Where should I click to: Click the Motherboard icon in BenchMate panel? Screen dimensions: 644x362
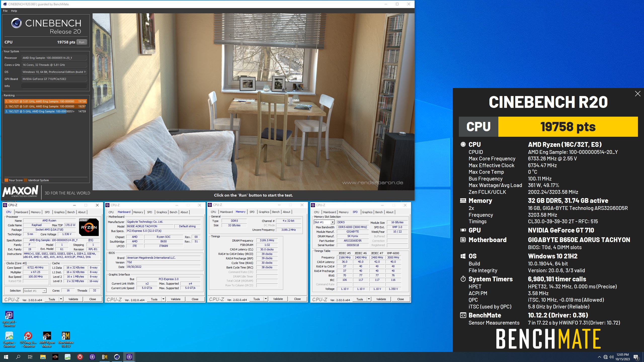click(x=463, y=240)
